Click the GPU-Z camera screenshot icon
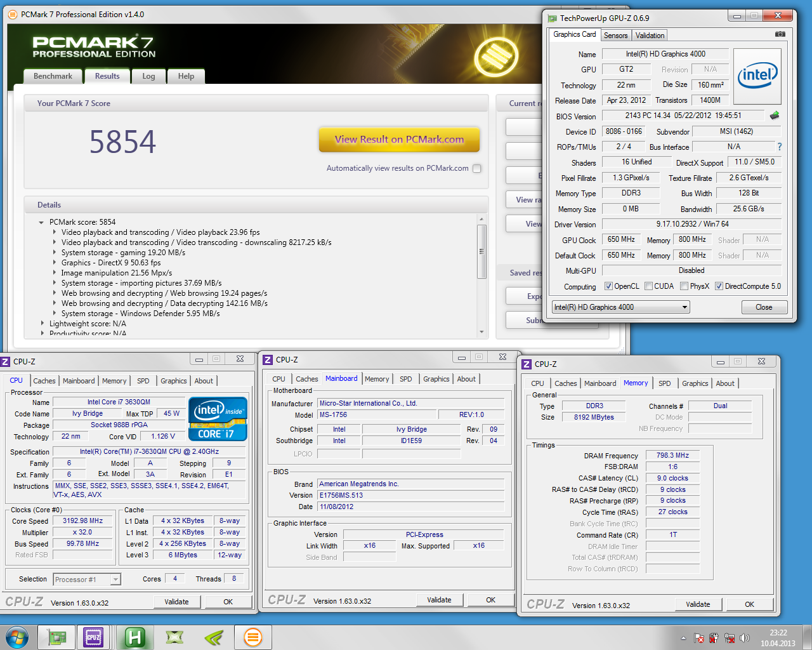The height and width of the screenshot is (650, 812). point(780,34)
